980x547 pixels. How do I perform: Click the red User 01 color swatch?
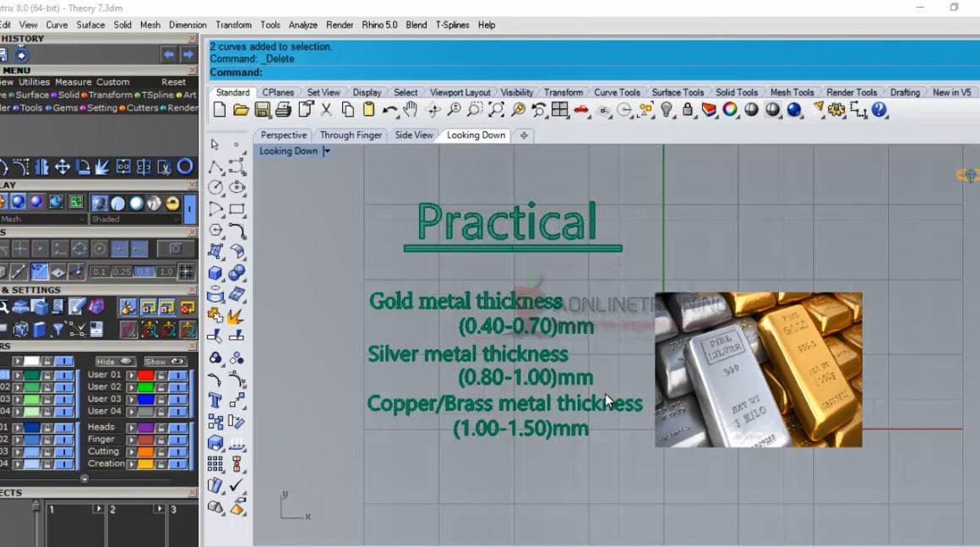click(x=145, y=375)
